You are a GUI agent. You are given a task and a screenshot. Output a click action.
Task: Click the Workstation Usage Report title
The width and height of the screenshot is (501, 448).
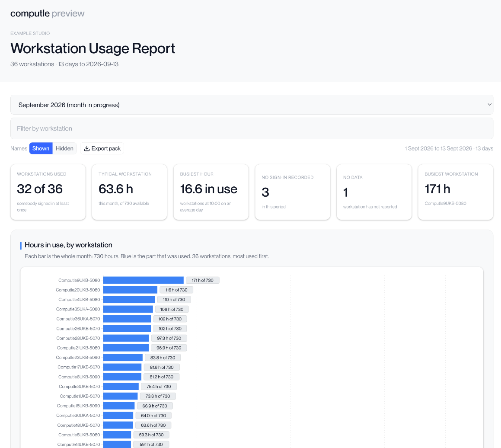[93, 48]
